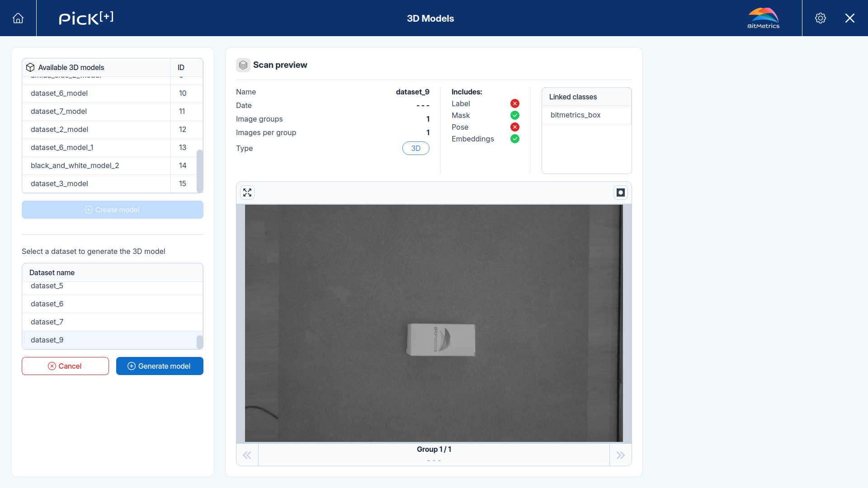The image size is (868, 488).
Task: Click bitmetrics_box linked class
Action: pyautogui.click(x=586, y=115)
